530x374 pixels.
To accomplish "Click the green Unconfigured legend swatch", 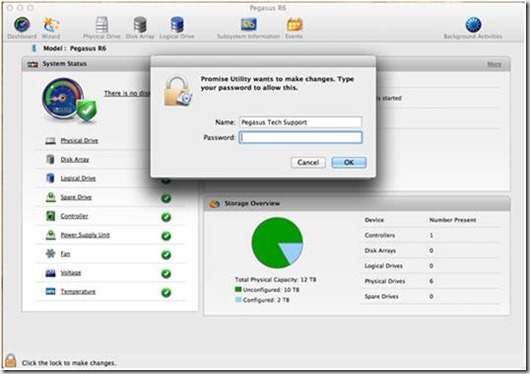I will click(x=238, y=289).
